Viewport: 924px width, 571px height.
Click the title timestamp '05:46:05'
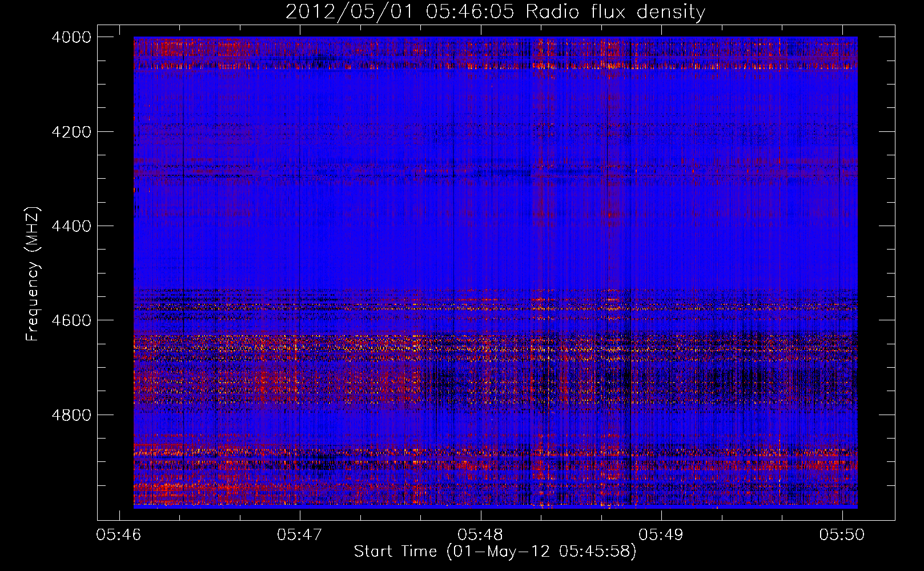coord(471,12)
